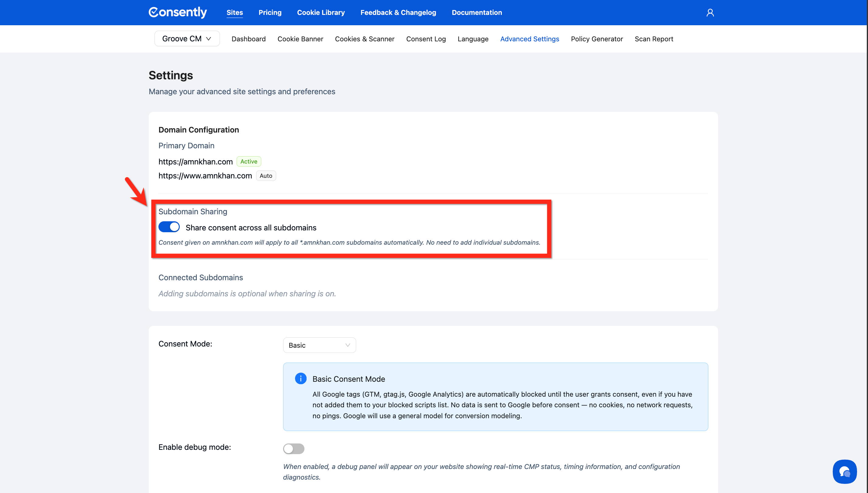
Task: Open the Cookies & Scanner tab
Action: coord(365,39)
